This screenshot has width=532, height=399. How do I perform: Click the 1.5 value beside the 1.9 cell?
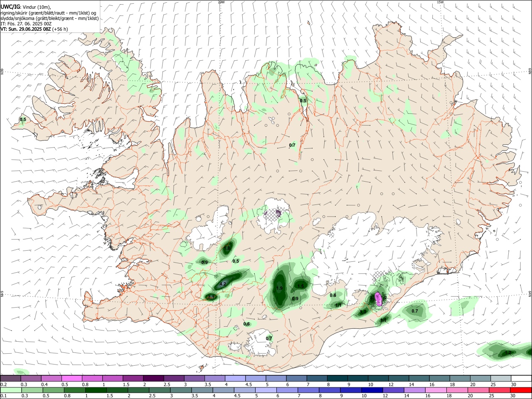(x=300, y=286)
